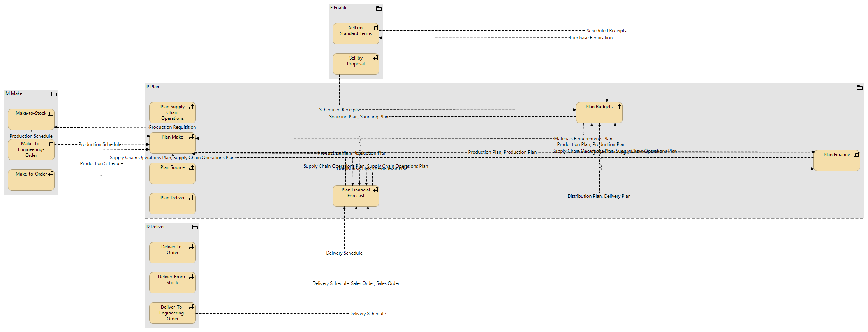Click the folder icon on P Plan group
Viewport: 868px width, 332px height.
(859, 87)
